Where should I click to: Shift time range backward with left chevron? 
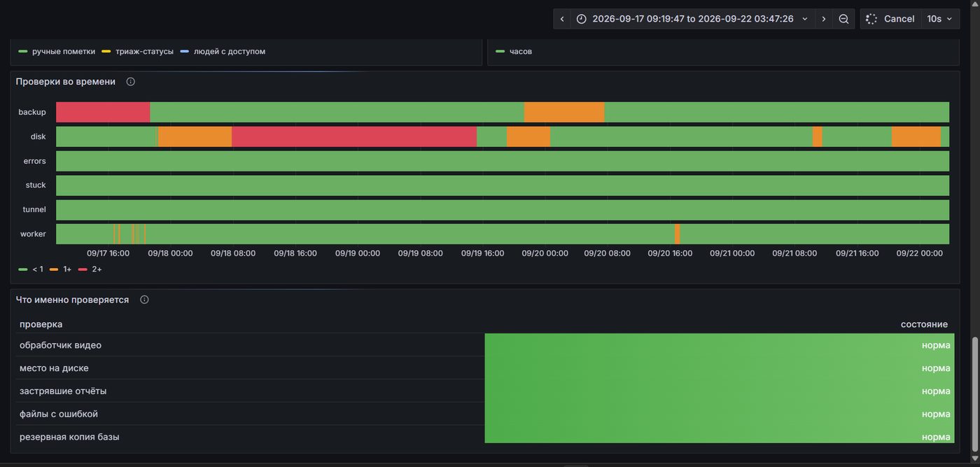pyautogui.click(x=562, y=19)
